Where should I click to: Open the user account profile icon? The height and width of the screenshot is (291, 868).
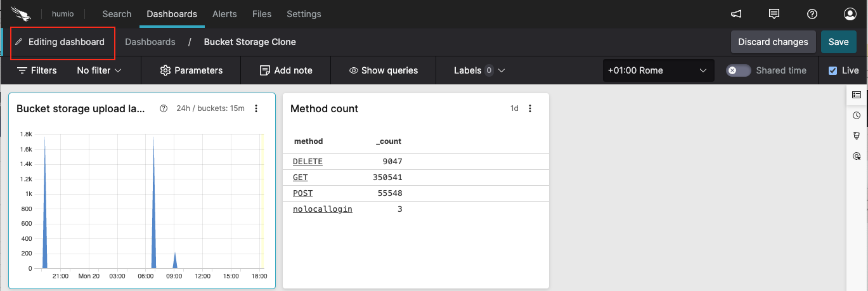(850, 14)
